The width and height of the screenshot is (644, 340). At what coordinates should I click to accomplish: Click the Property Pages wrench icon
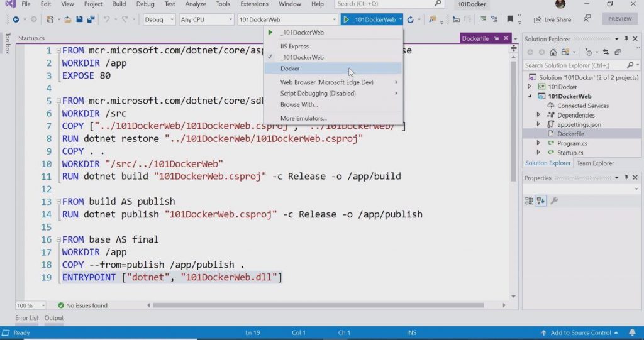(554, 201)
